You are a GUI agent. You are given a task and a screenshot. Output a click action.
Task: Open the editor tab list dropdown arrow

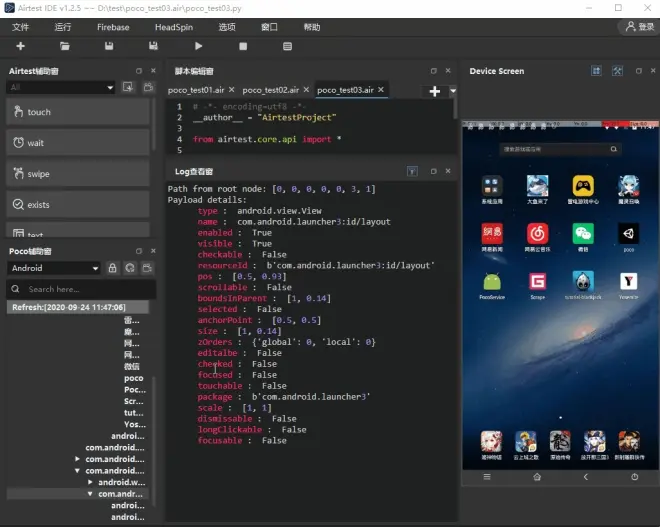(453, 91)
